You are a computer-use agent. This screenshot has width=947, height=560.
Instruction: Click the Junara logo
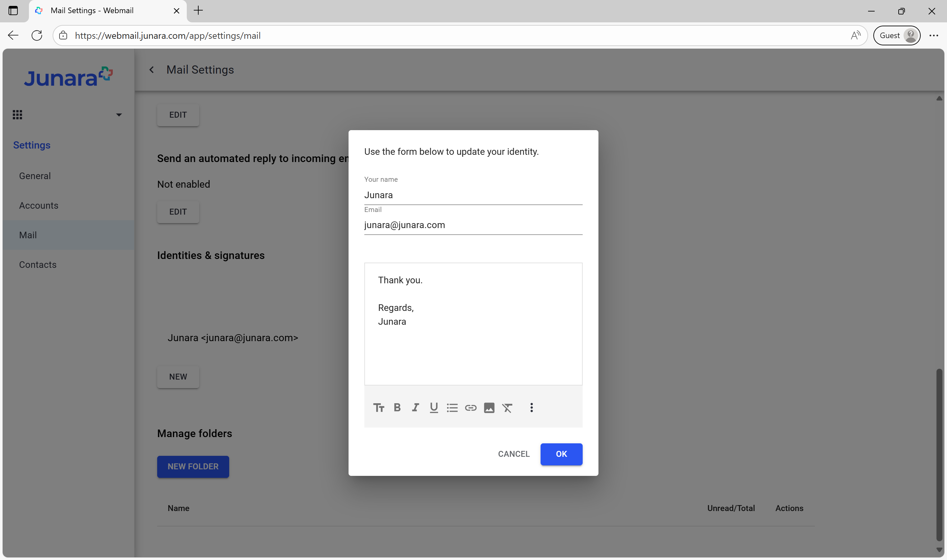(68, 77)
